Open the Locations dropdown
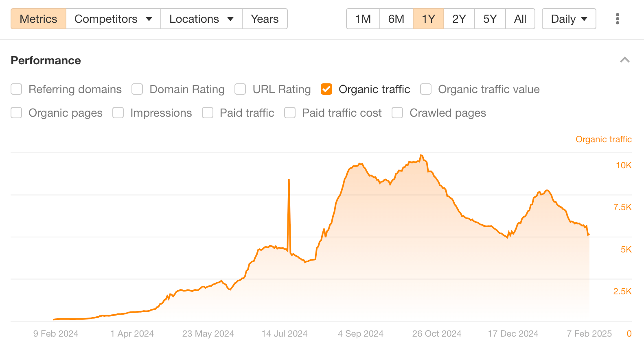Viewport: 644px width, 348px height. click(x=201, y=19)
